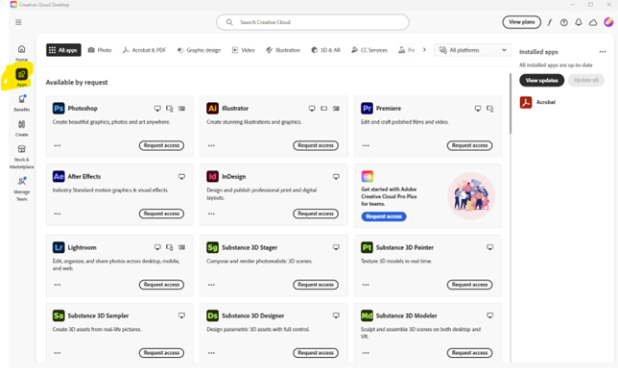618x369 pixels.
Task: Click the Substance 3D Painter icon
Action: pos(367,247)
